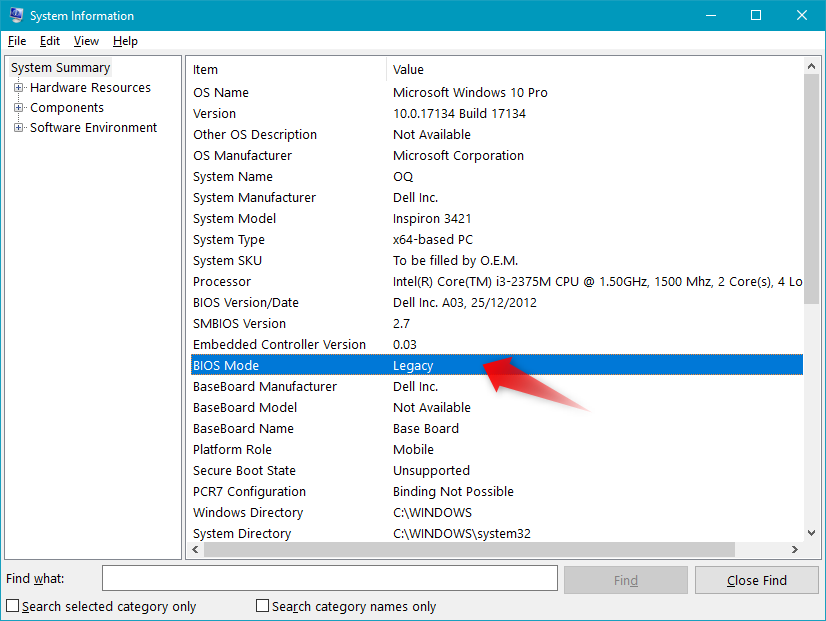Image resolution: width=826 pixels, height=621 pixels.
Task: Select the SMBIOS Version row
Action: click(x=497, y=323)
